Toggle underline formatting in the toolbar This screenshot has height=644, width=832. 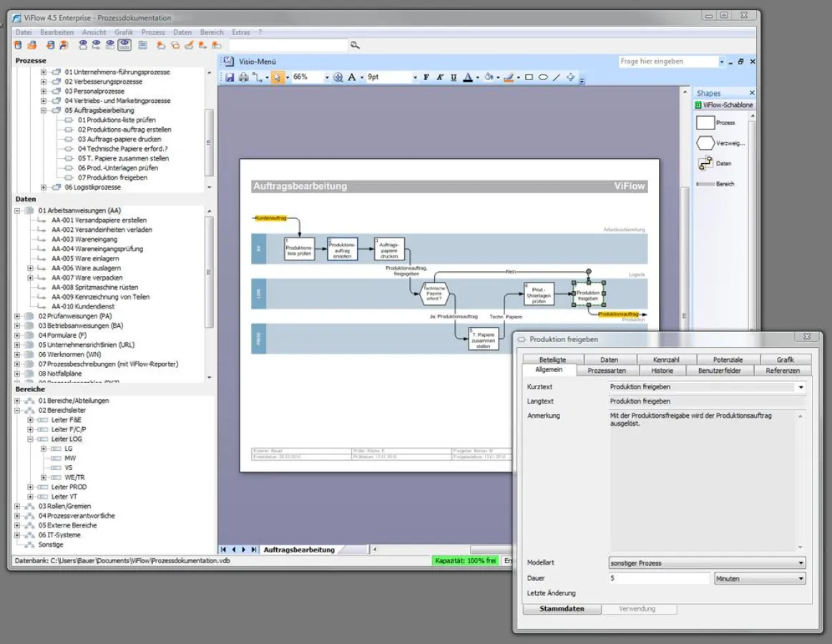click(x=454, y=77)
